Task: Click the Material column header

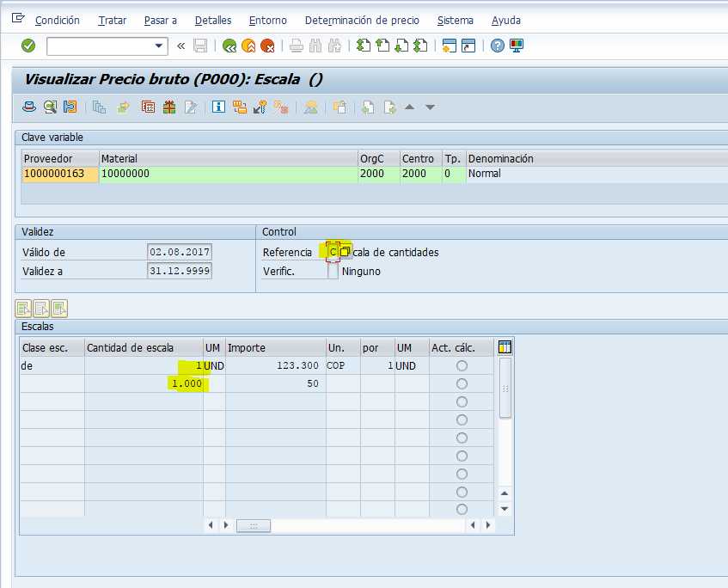Action: point(229,158)
